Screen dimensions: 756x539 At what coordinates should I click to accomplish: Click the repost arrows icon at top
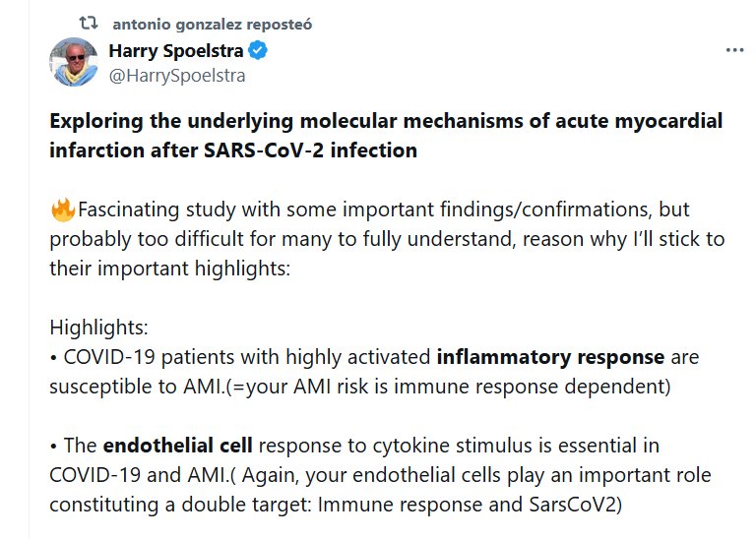pyautogui.click(x=89, y=22)
